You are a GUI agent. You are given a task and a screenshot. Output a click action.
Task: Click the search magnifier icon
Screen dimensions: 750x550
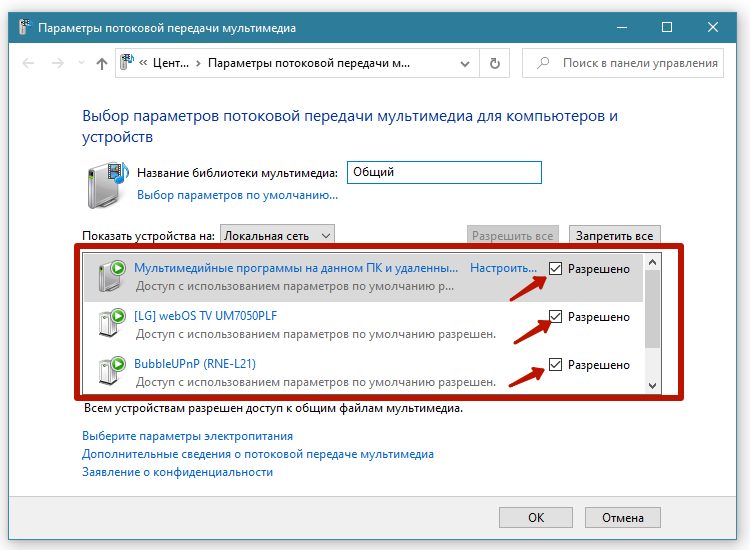(543, 63)
